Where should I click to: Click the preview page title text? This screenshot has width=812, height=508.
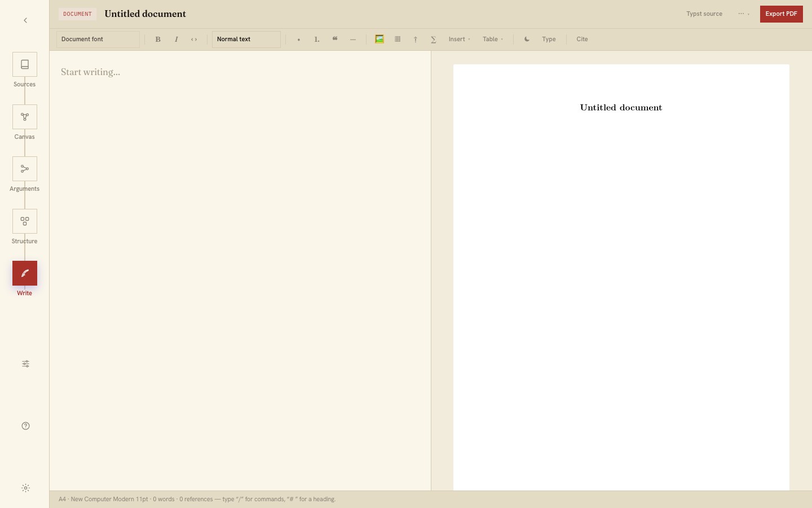coord(621,108)
